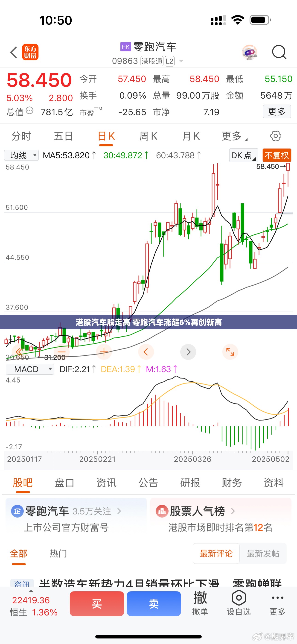Tap the search magnifier icon

[279, 52]
